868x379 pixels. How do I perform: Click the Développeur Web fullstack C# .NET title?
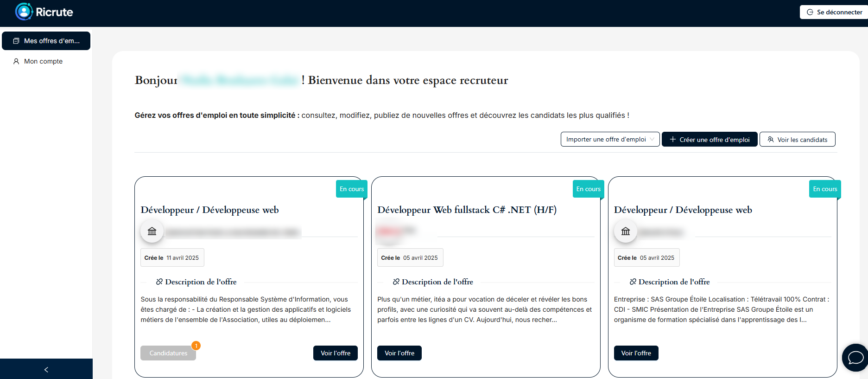tap(467, 210)
